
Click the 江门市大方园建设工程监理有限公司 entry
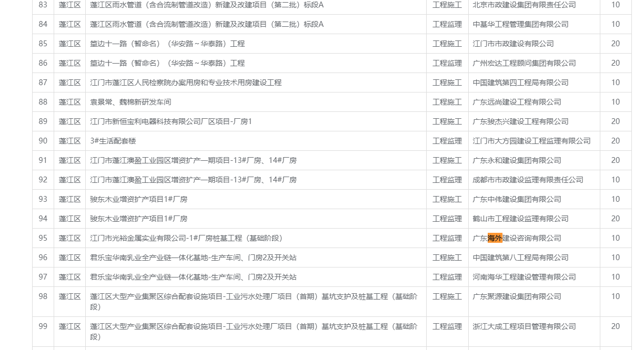point(531,141)
